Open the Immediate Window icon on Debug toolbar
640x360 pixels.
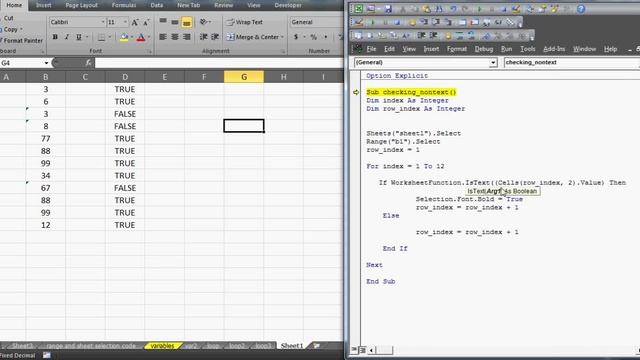tap(474, 22)
